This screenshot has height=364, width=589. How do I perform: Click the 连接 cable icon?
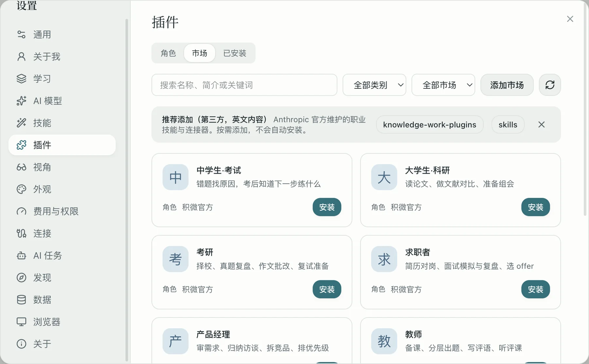21,233
